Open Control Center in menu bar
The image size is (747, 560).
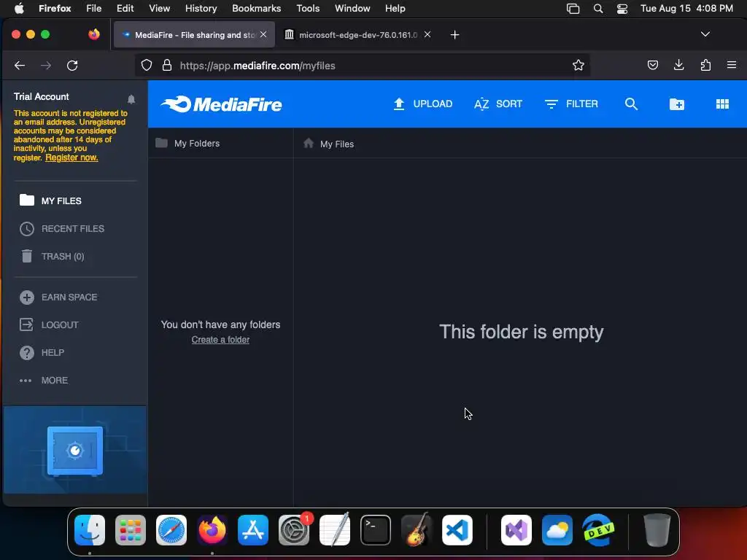pos(622,8)
